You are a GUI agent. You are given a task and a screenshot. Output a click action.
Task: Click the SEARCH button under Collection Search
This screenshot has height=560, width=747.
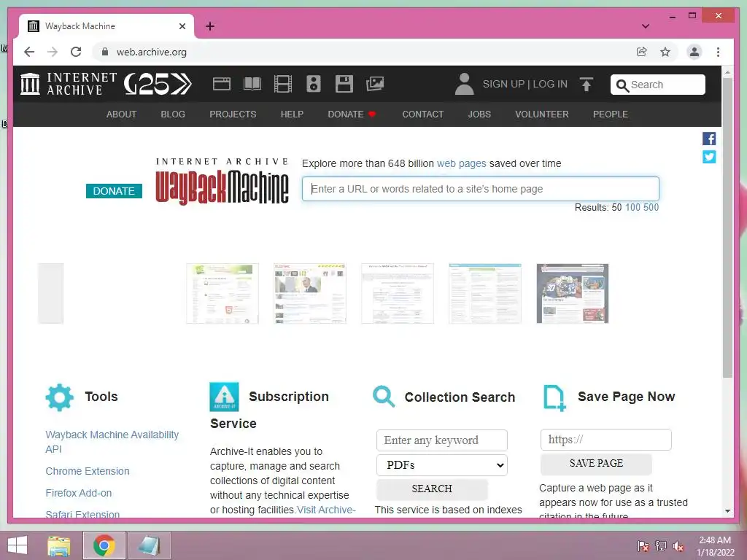[432, 489]
